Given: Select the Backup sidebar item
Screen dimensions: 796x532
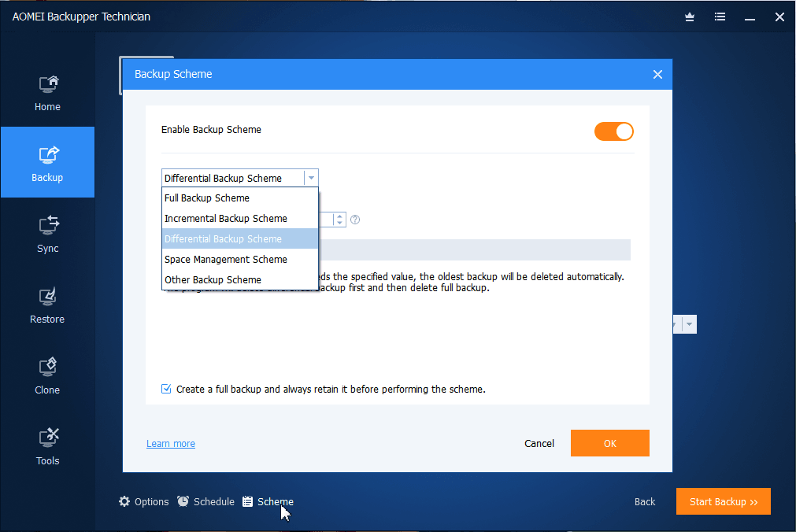Looking at the screenshot, I should point(47,162).
